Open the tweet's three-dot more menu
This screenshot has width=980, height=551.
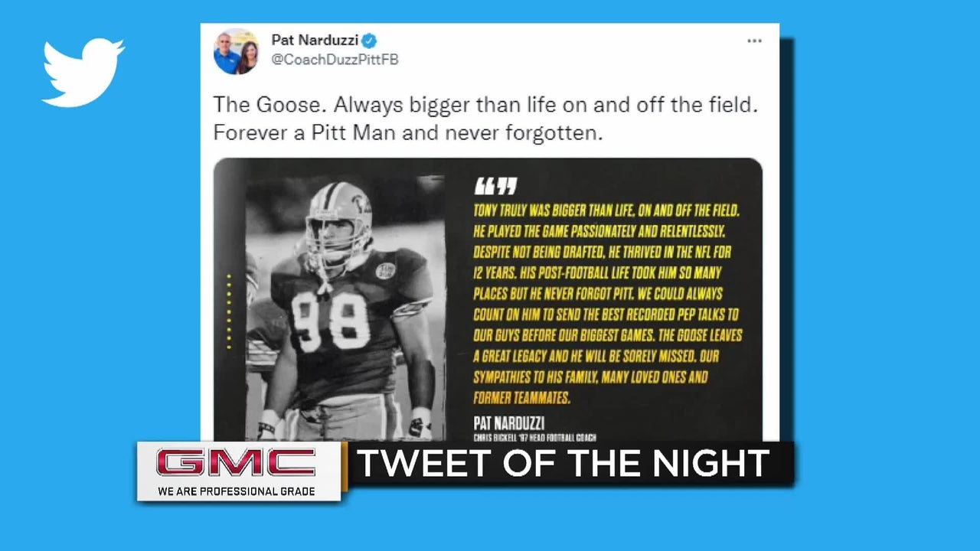[754, 41]
